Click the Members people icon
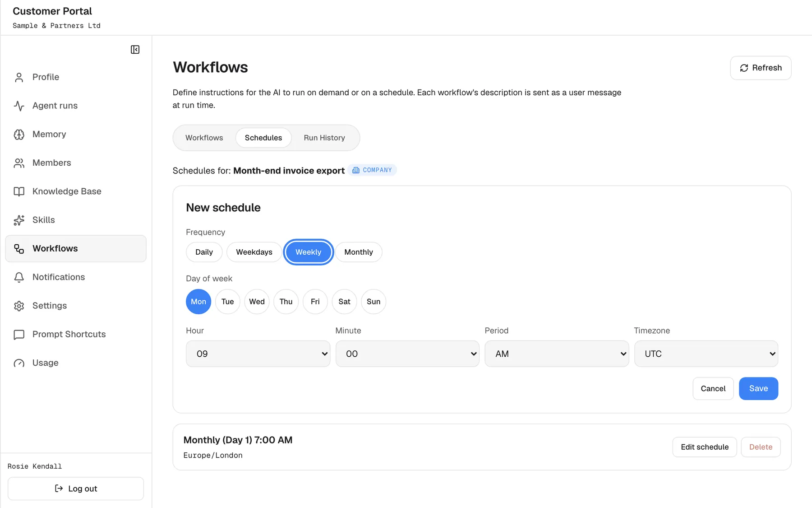The height and width of the screenshot is (508, 812). [19, 163]
